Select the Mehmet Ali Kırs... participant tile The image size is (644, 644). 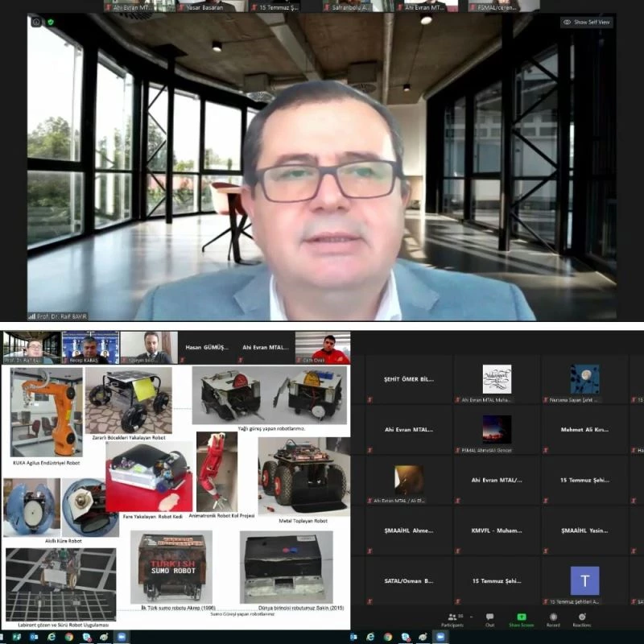coord(584,429)
